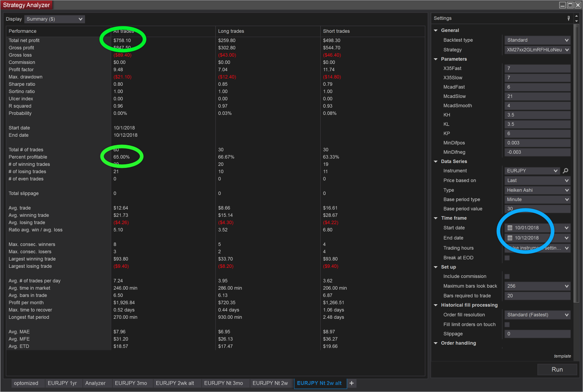Open the Trading hours dropdown
Screen dimensions: 583x392
pos(538,248)
